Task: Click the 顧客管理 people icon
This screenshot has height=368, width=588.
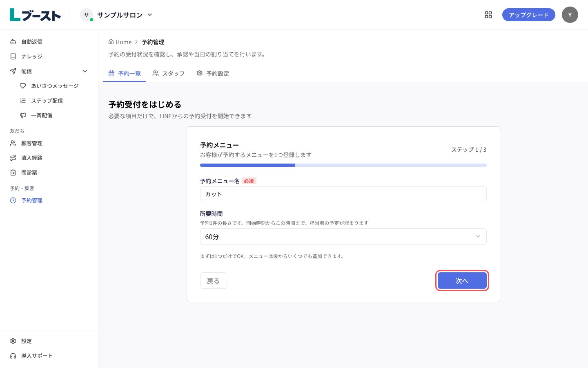Action: click(x=13, y=143)
